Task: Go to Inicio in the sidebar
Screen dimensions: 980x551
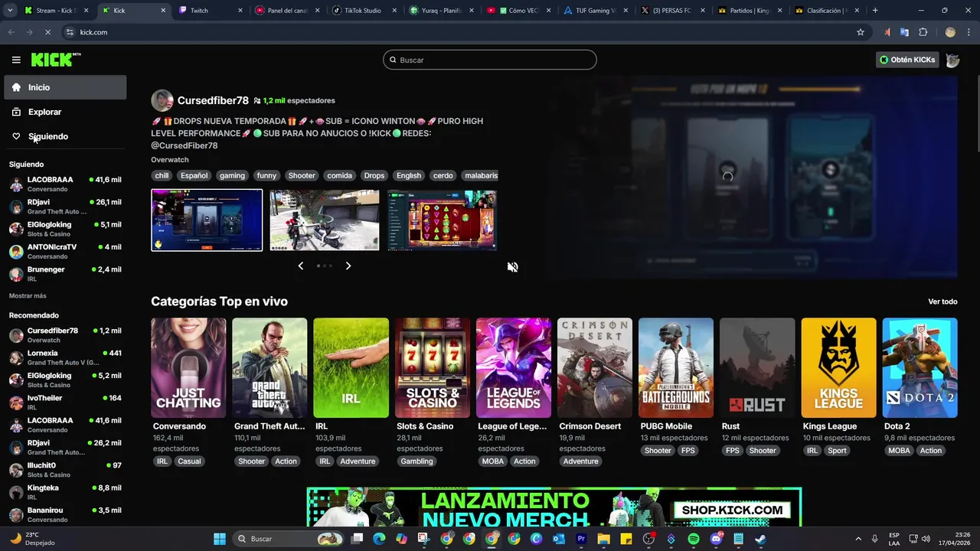Action: 65,87
